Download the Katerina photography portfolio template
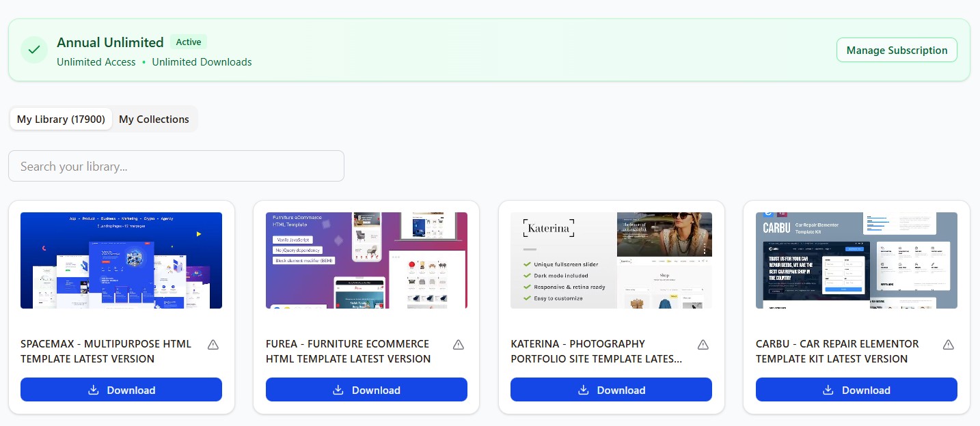Viewport: 980px width, 426px height. [611, 390]
